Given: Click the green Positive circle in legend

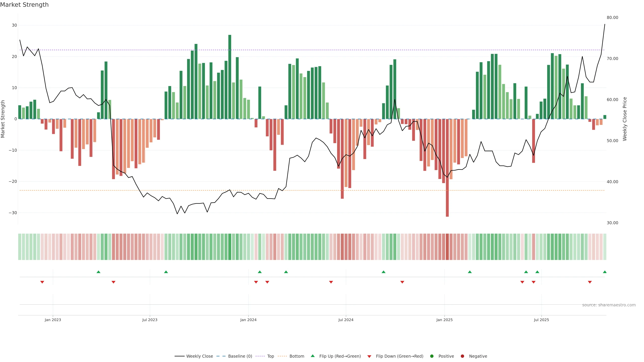Looking at the screenshot, I should pyautogui.click(x=432, y=356).
